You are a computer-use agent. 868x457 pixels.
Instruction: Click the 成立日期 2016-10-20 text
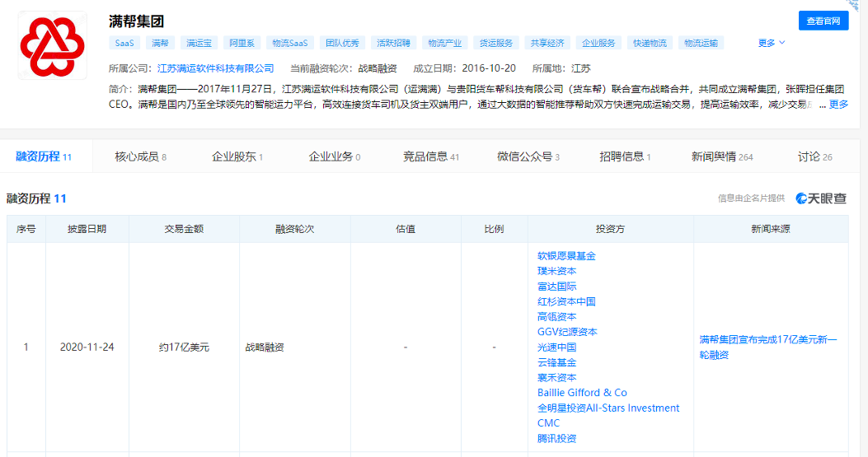464,68
